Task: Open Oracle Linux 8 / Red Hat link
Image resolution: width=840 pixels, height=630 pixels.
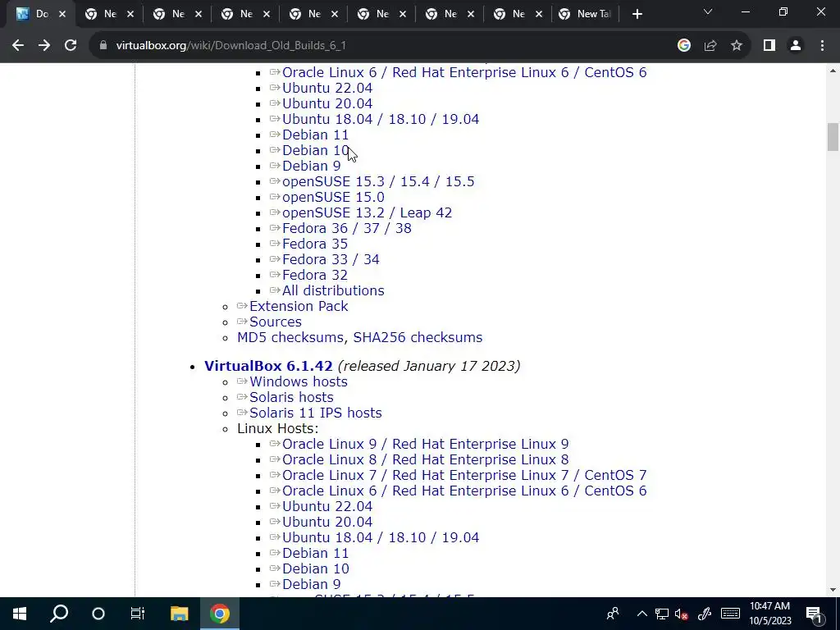Action: click(426, 459)
